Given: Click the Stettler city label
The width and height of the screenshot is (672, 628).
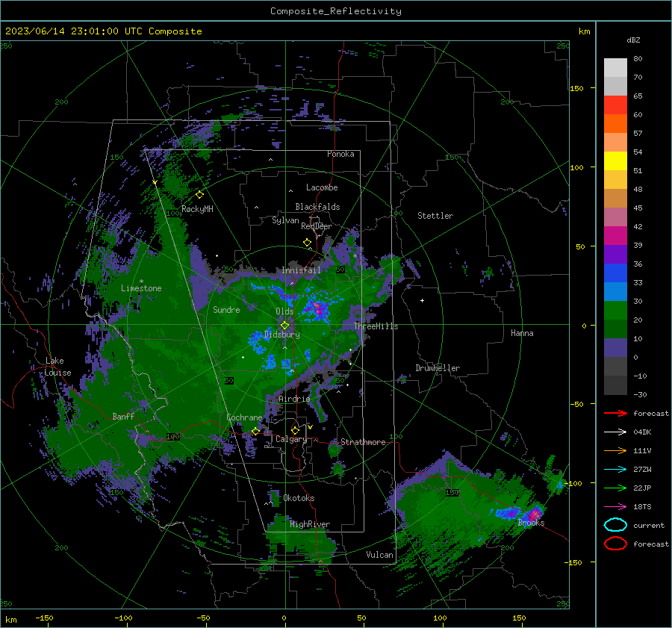Looking at the screenshot, I should point(435,216).
